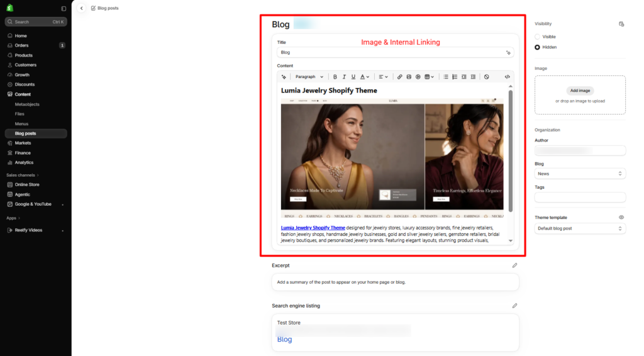Open the Theme template dropdown
644x356 pixels.
(580, 228)
